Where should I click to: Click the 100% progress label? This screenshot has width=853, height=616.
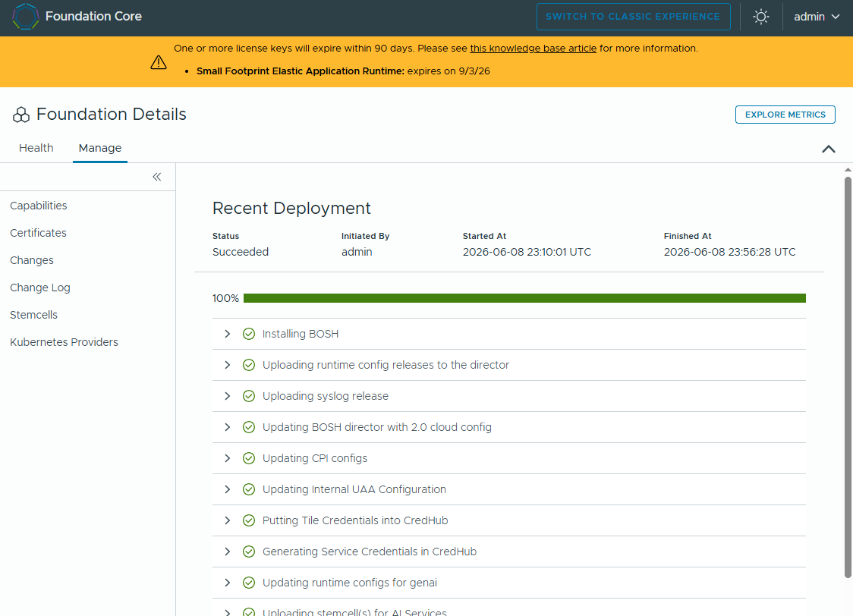225,298
